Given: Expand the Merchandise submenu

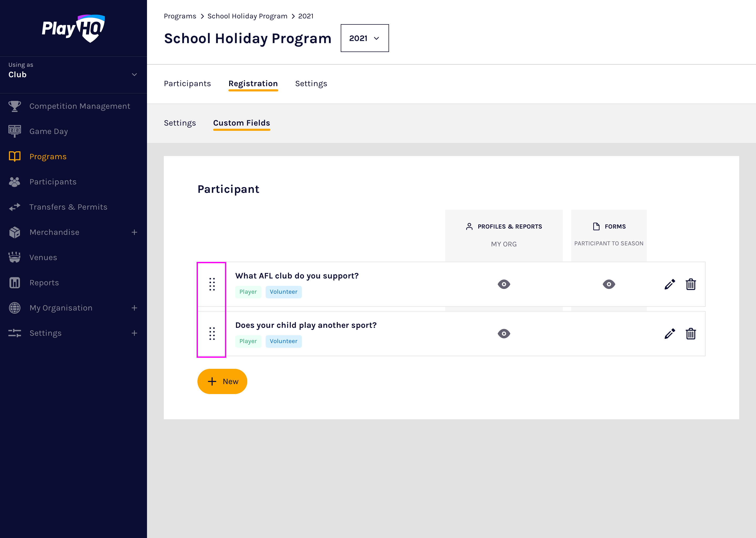Looking at the screenshot, I should tap(134, 232).
